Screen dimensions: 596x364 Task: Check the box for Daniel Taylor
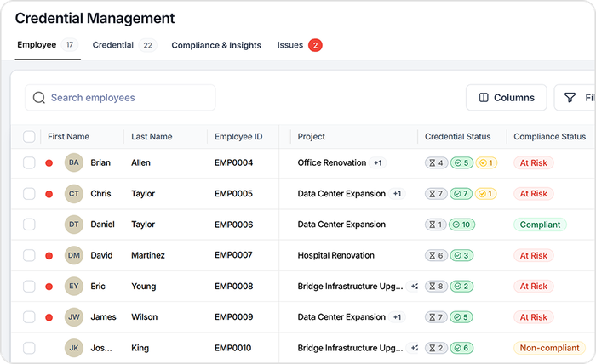tap(29, 225)
